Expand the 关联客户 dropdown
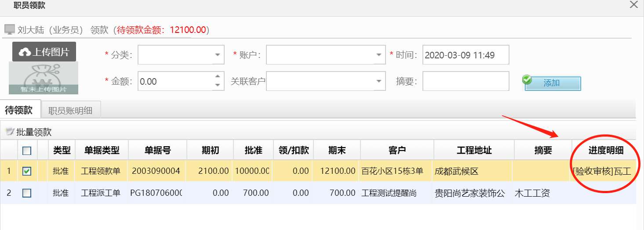Image resolution: width=644 pixels, height=230 pixels. pyautogui.click(x=379, y=82)
